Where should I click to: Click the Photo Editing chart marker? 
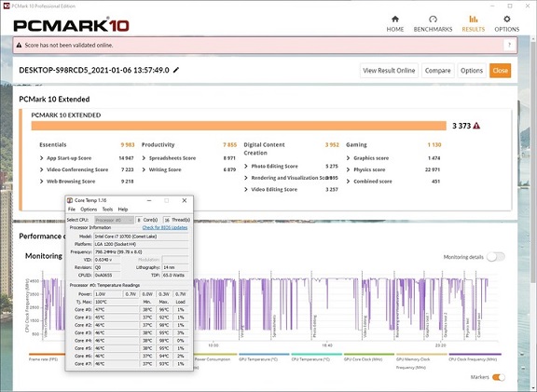tap(315, 326)
